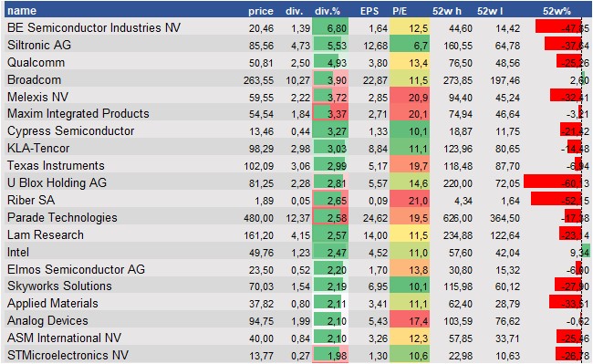The height and width of the screenshot is (364, 593).
Task: Click Riber SA's -52,15 red bar
Action: click(556, 201)
